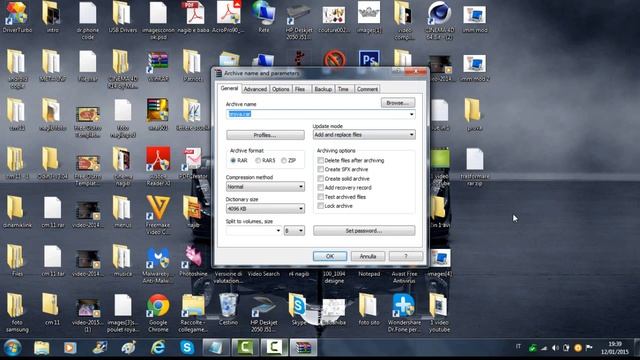
Task: Open Google Chrome from the desktop
Action: [x=158, y=312]
